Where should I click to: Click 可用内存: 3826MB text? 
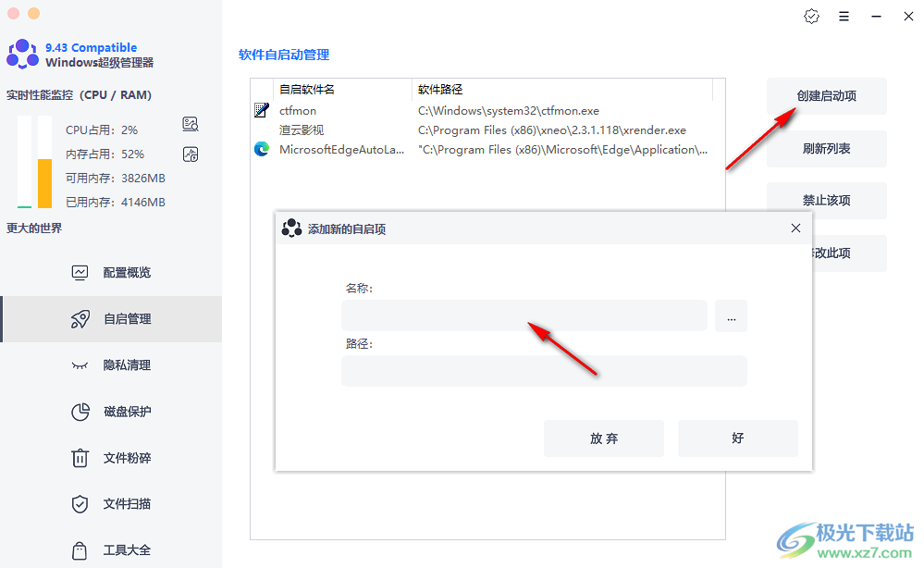click(x=116, y=178)
